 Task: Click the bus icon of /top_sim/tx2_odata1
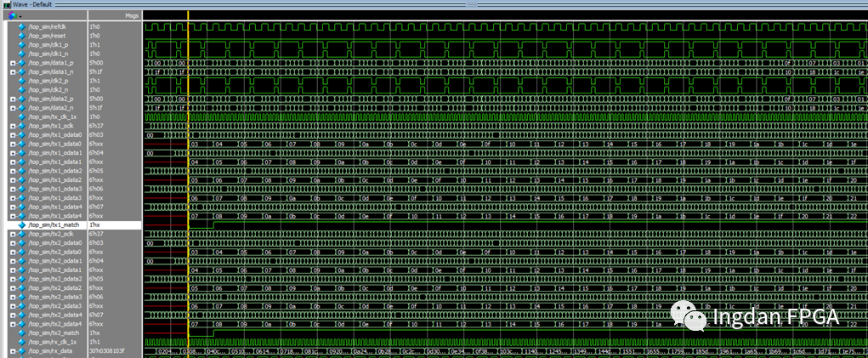pos(22,261)
